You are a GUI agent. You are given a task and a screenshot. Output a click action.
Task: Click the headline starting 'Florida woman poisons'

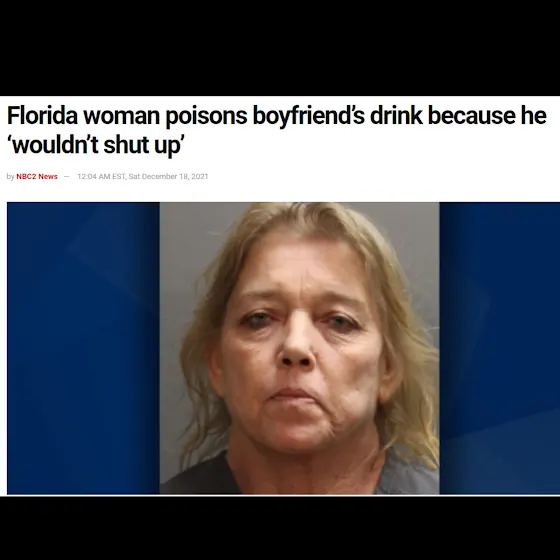277,130
